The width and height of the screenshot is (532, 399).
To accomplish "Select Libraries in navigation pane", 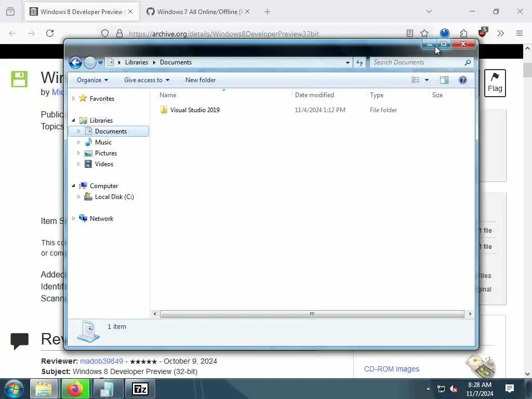I will (101, 121).
